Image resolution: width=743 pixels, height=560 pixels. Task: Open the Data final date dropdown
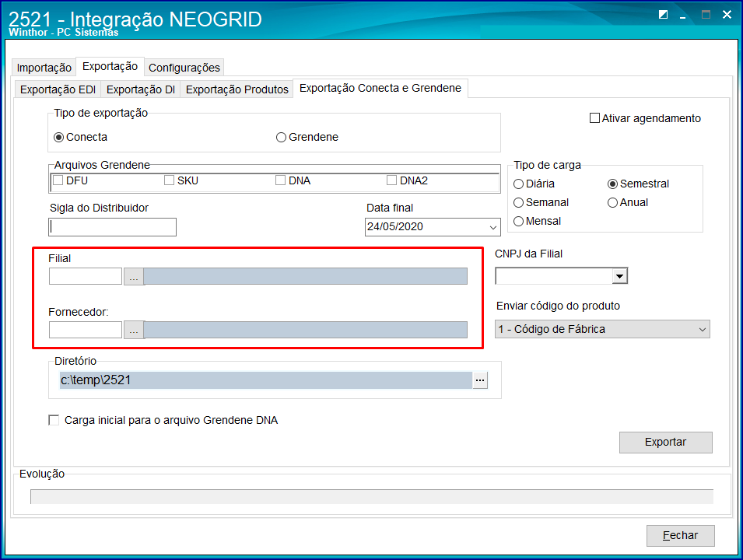pos(492,227)
